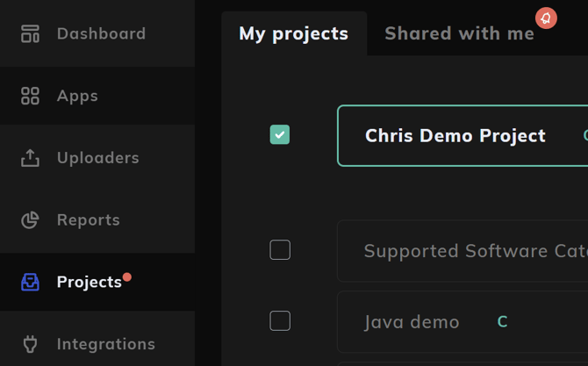Screen dimensions: 588x366
Task: Click the blue Projects inbox icon
Action: [x=30, y=283]
